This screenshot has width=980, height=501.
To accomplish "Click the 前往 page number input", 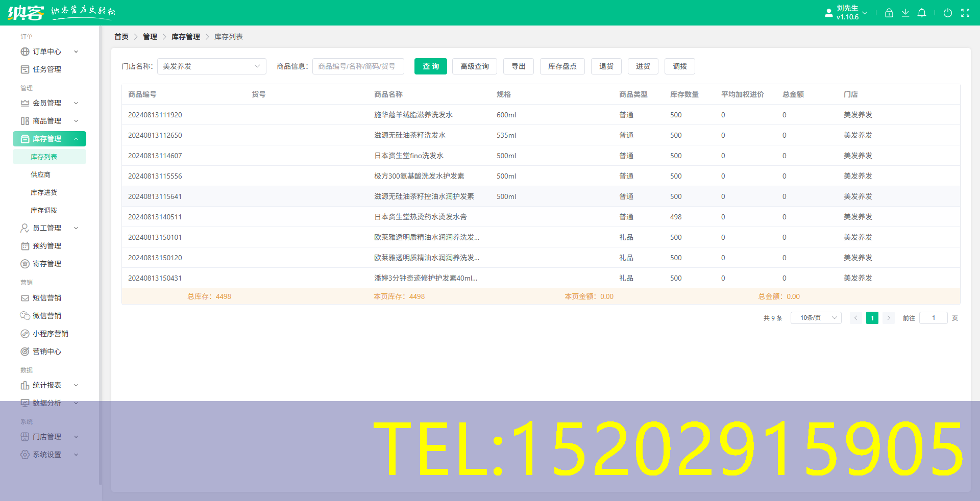I will tap(934, 318).
